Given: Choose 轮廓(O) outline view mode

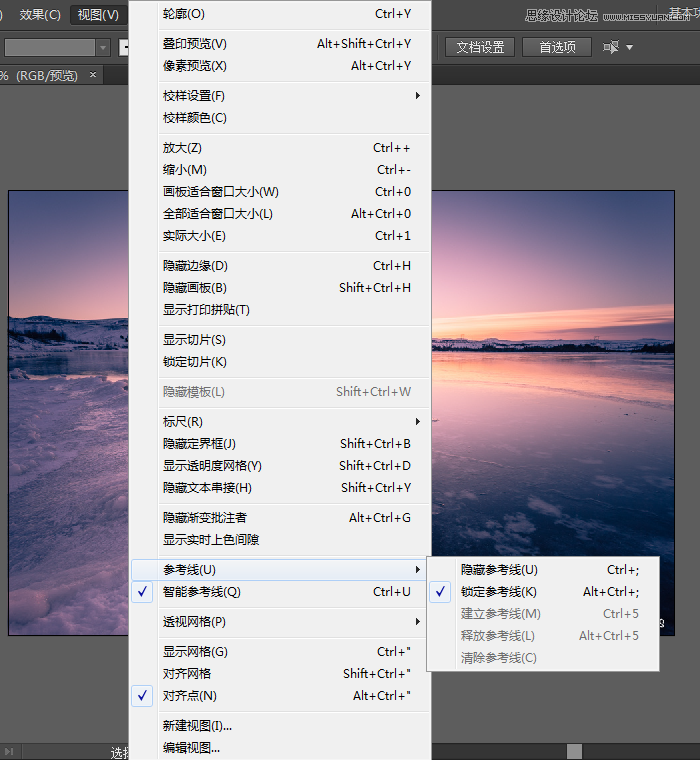Looking at the screenshot, I should (281, 14).
